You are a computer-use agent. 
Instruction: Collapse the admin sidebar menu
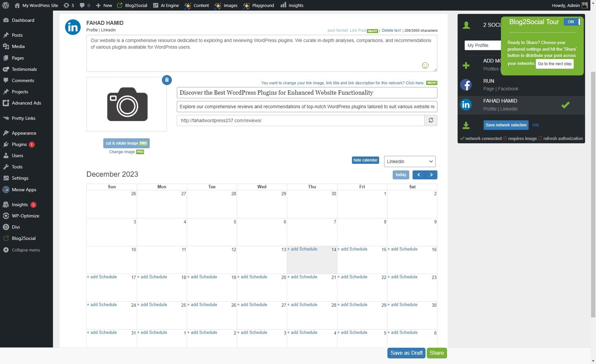[x=25, y=250]
